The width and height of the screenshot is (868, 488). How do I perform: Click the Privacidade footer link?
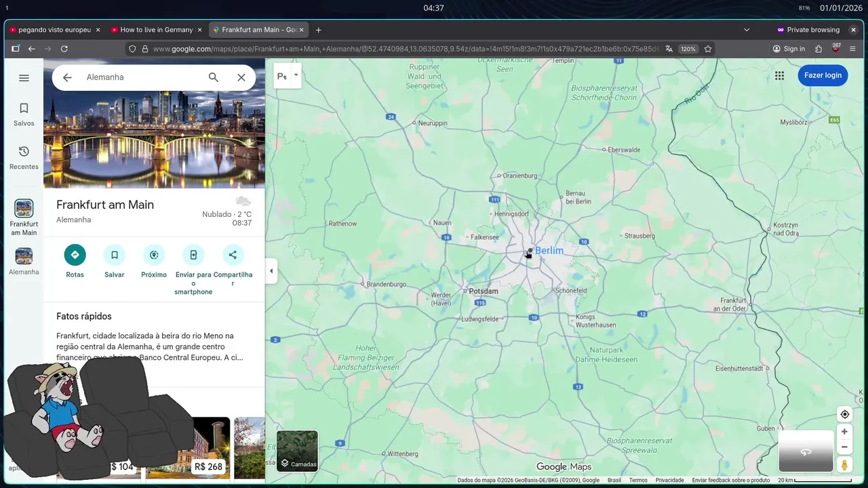click(669, 481)
